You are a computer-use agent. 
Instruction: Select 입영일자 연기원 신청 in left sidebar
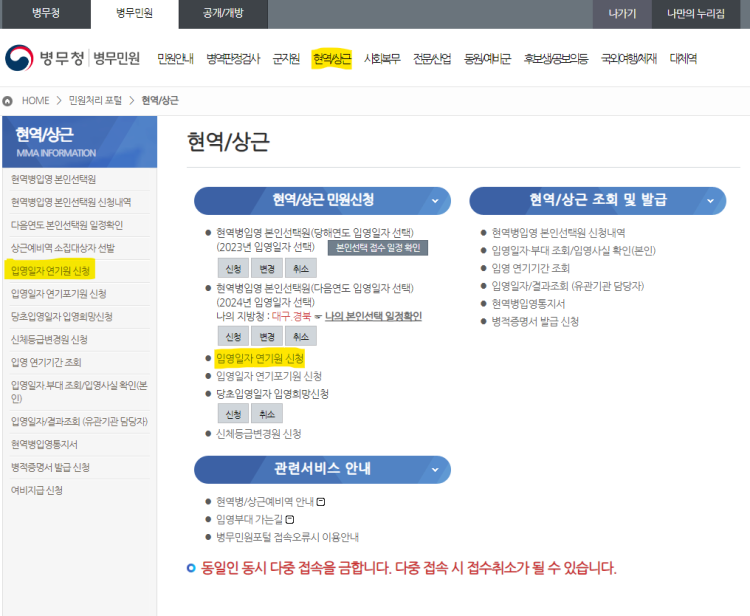tap(50, 271)
